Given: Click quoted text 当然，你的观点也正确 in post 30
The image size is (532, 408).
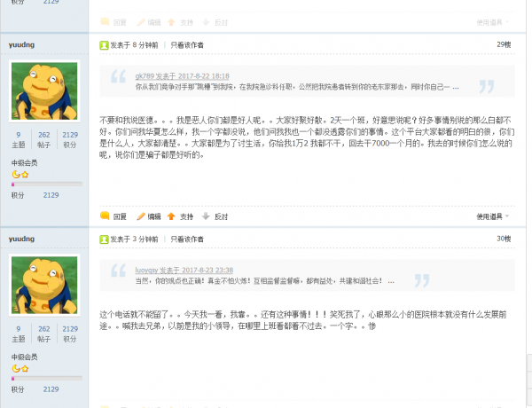Looking at the screenshot, I should pyautogui.click(x=264, y=281).
